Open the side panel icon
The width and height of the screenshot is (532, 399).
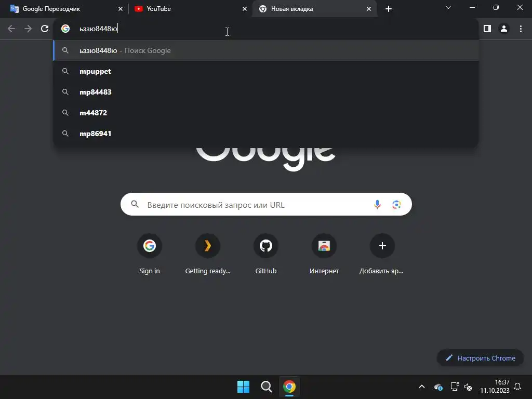point(487,29)
